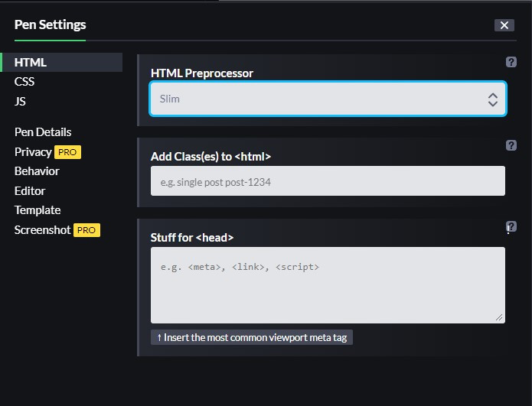
Task: Open the Pen Details section
Action: pos(43,132)
